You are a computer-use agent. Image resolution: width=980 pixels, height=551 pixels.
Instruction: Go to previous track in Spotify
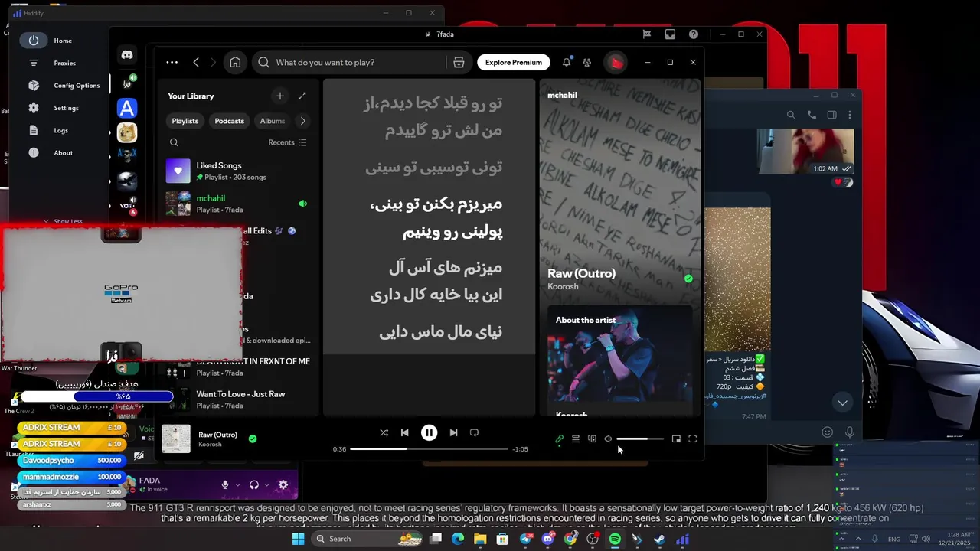click(404, 432)
